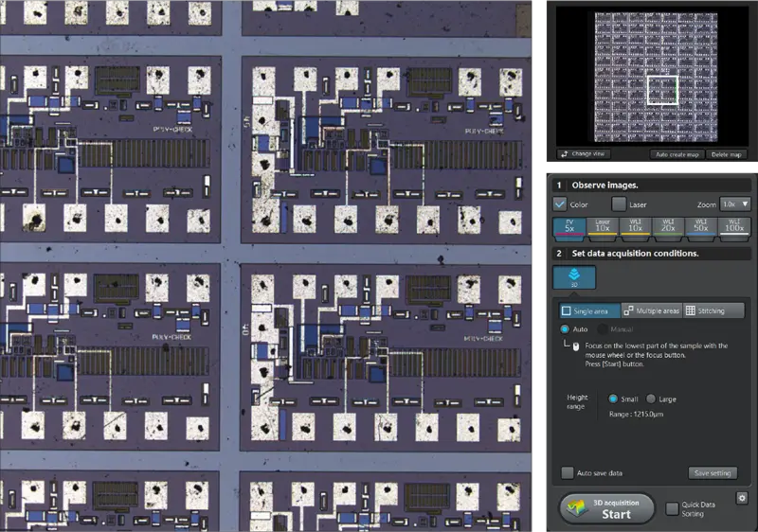Enable Auto save data checkbox
758x532 pixels.
tap(568, 472)
